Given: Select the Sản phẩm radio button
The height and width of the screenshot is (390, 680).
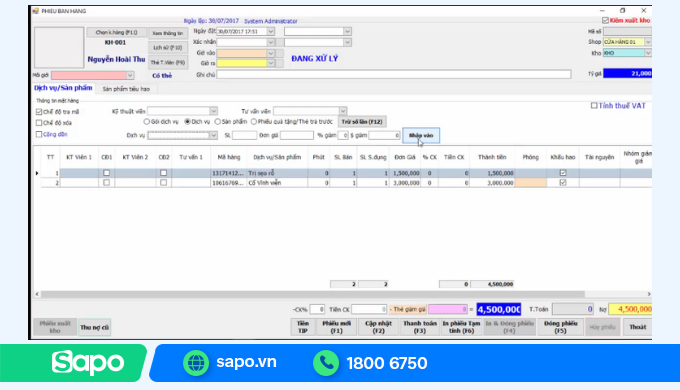Looking at the screenshot, I should (x=218, y=121).
